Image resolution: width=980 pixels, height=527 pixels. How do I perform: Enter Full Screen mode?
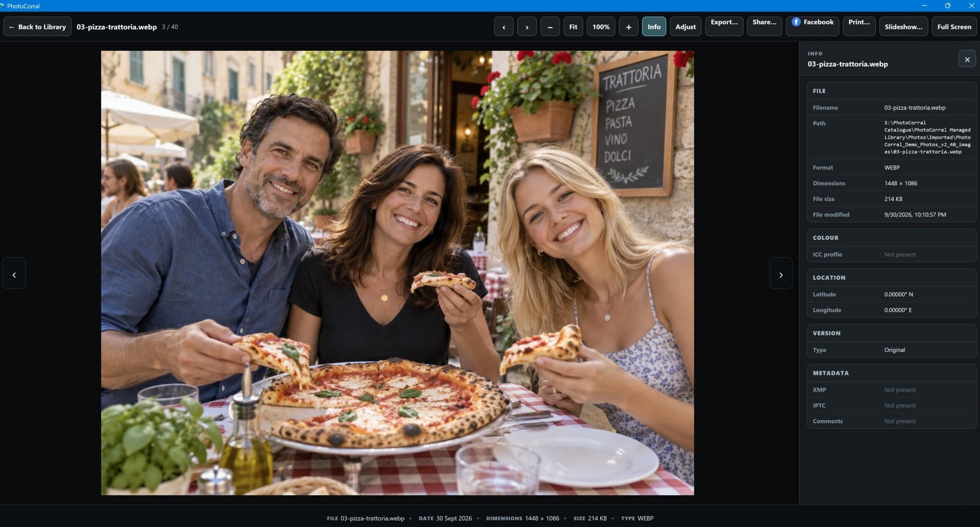point(954,27)
